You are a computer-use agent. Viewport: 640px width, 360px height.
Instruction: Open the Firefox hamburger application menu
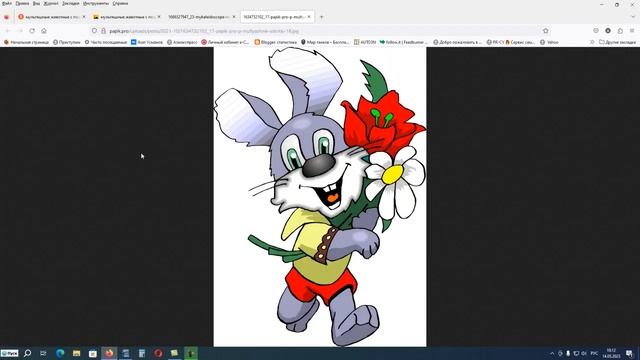pyautogui.click(x=632, y=31)
